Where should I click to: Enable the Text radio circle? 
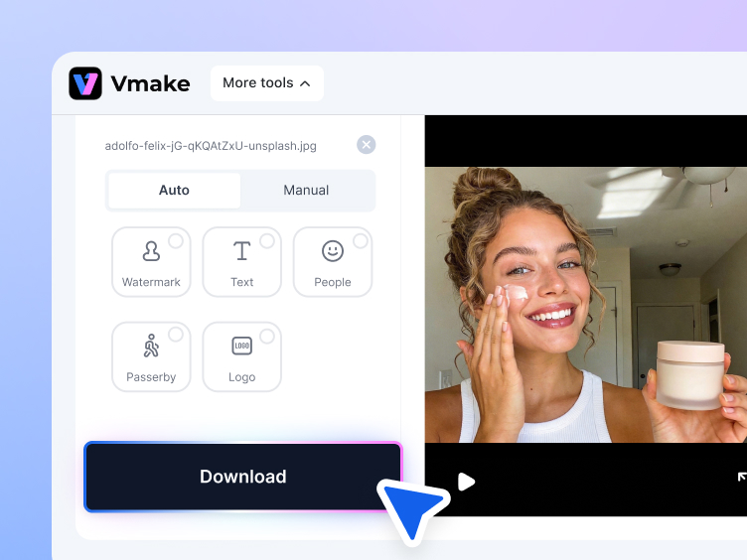pyautogui.click(x=267, y=241)
